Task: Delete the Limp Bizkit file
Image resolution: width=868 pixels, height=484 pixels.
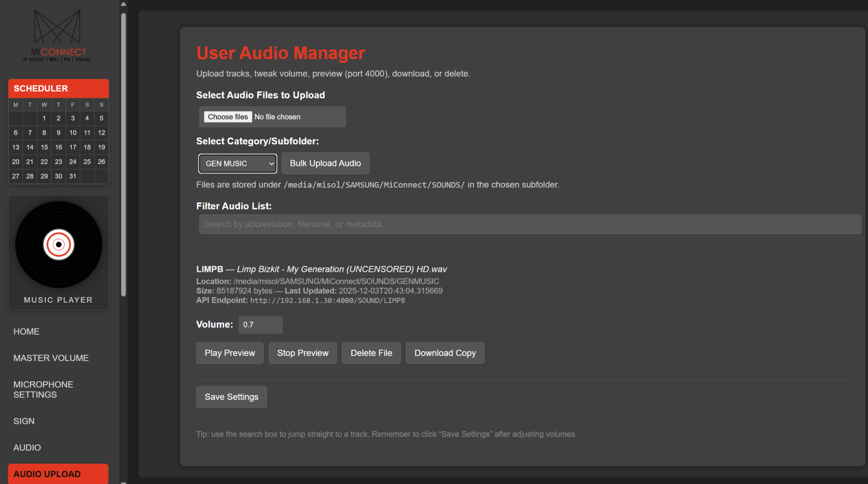Action: pyautogui.click(x=371, y=353)
